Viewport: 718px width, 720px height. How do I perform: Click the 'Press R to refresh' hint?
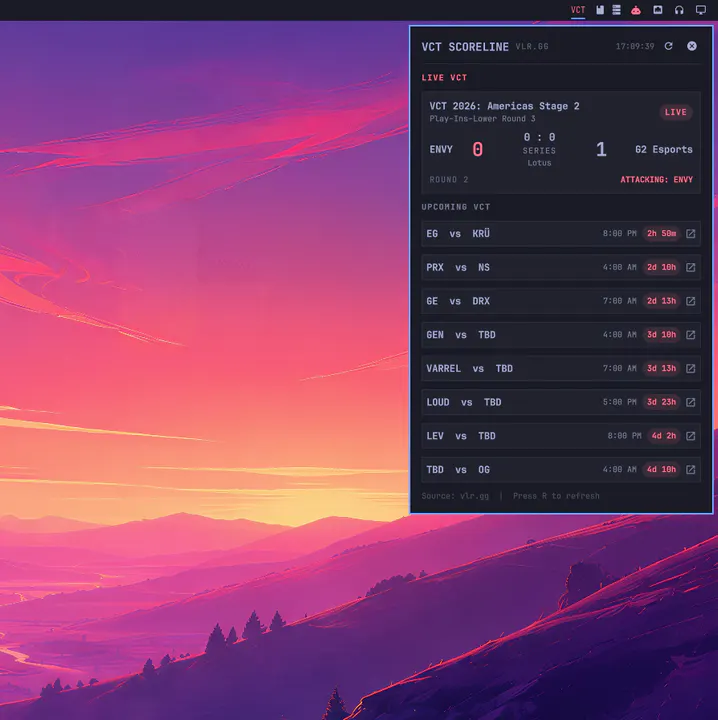click(556, 496)
